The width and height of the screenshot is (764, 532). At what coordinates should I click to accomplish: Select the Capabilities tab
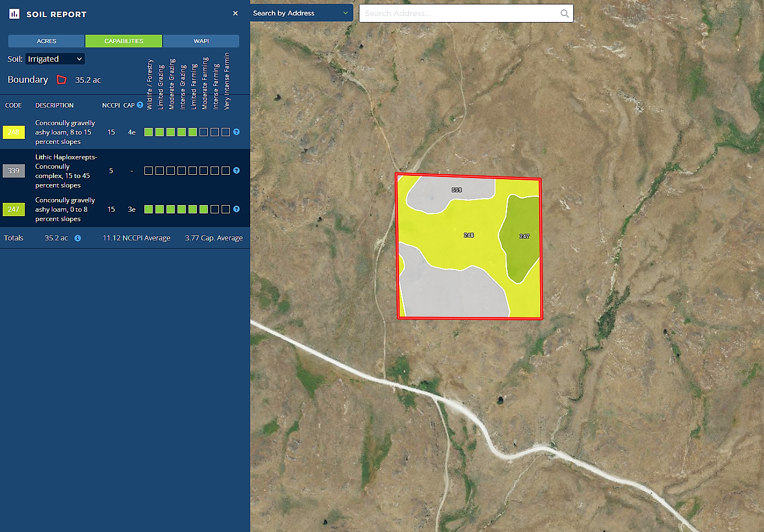(123, 41)
